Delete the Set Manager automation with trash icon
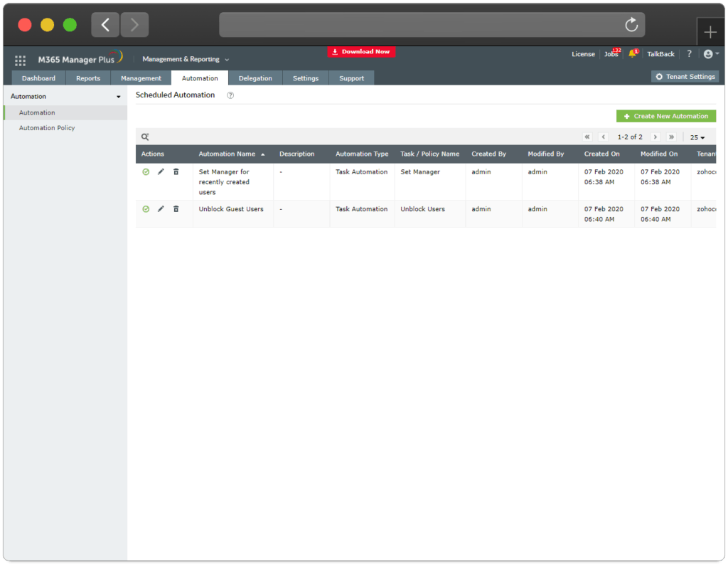Image resolution: width=728 pixels, height=564 pixels. [x=176, y=172]
